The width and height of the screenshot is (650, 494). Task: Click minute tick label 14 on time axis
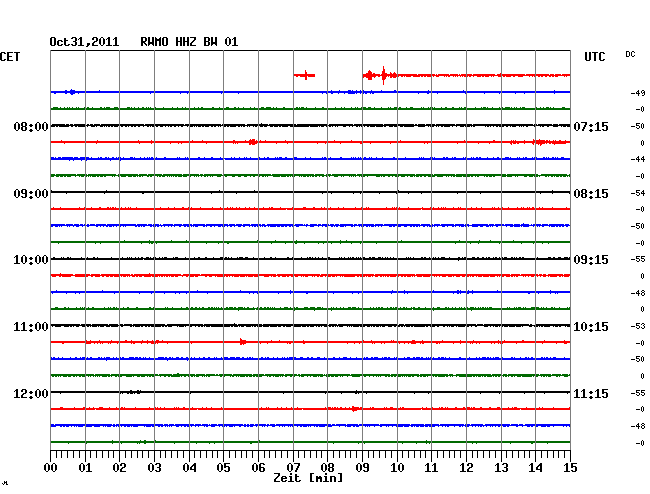coord(535,467)
